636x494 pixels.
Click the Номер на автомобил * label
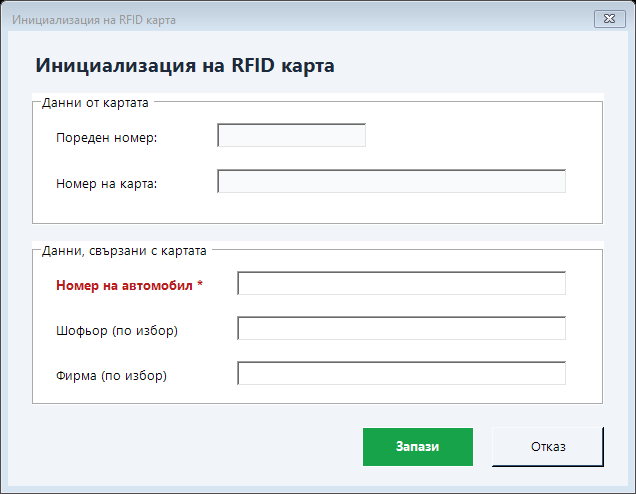[129, 286]
